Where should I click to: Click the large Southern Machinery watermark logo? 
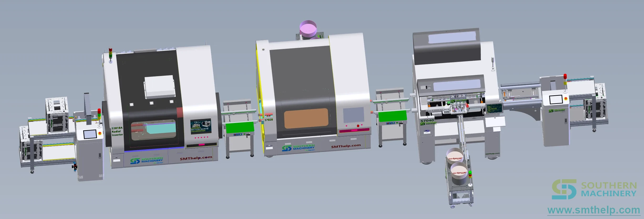(594, 189)
